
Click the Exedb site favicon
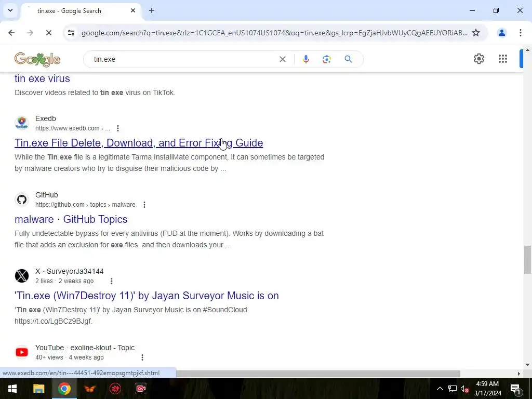click(22, 123)
